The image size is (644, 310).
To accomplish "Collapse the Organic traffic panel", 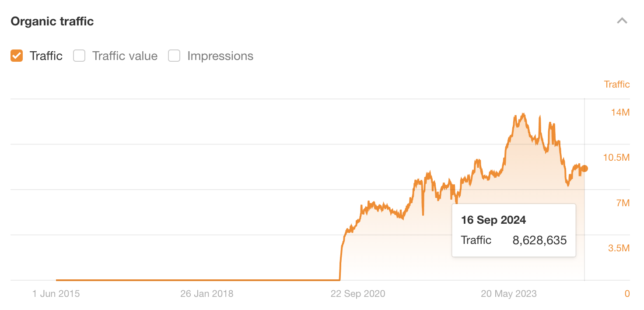I will [x=622, y=21].
